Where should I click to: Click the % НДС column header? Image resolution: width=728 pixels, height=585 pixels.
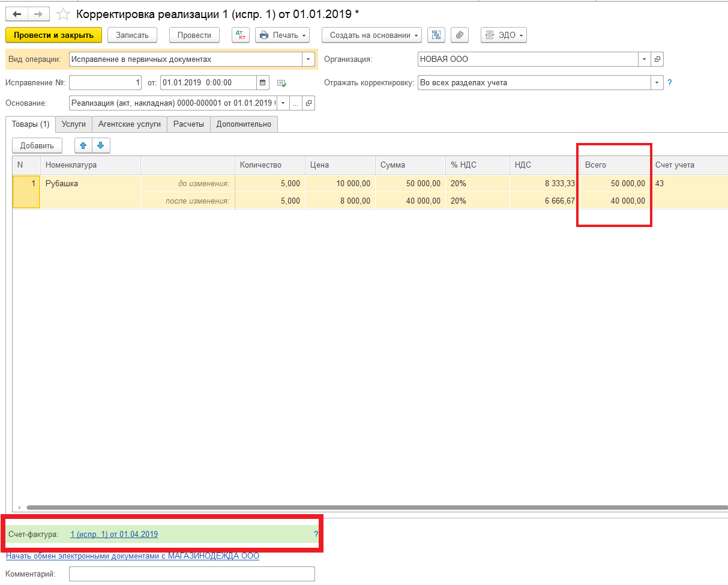(x=478, y=165)
